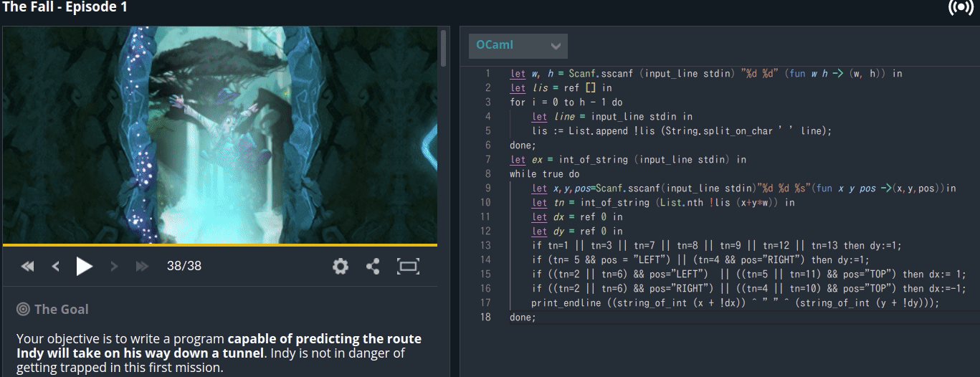Place cursor on 'done;' at line 6
The width and height of the screenshot is (980, 377).
coord(523,145)
